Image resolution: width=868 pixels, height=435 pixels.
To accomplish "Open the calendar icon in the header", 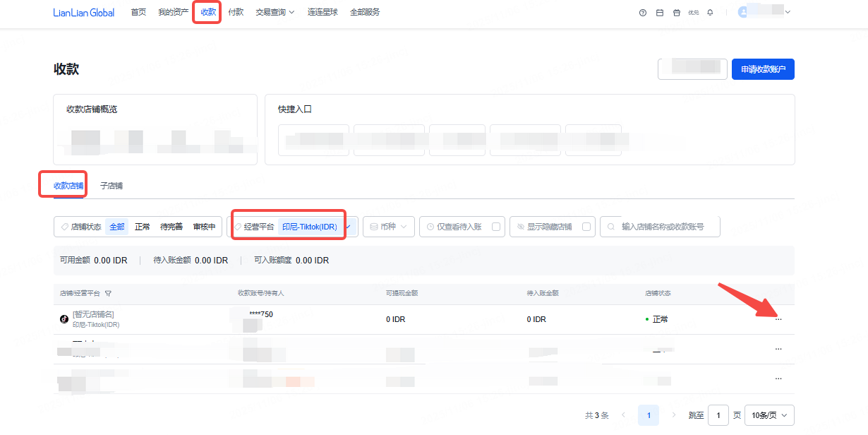I will coord(659,13).
